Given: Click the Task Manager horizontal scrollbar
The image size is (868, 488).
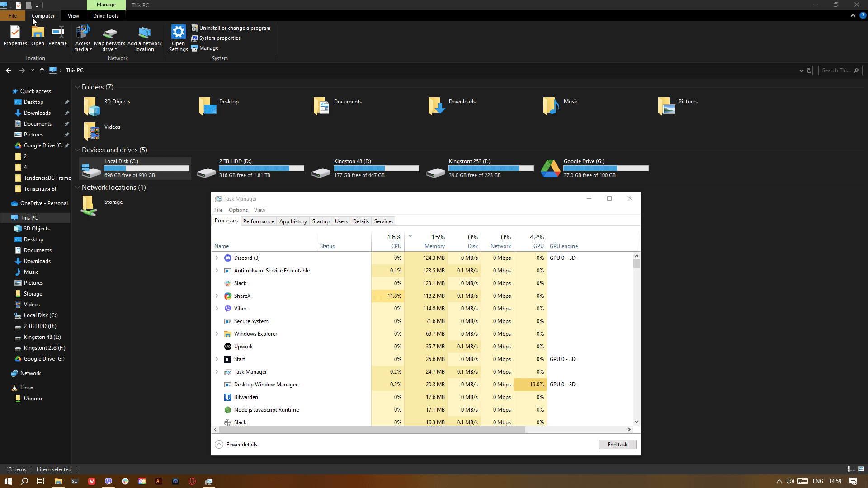Looking at the screenshot, I should 372,430.
